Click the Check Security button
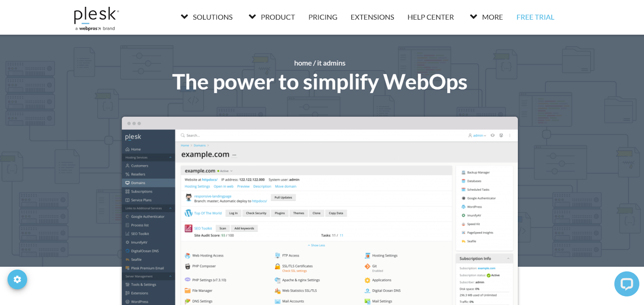 coord(256,213)
